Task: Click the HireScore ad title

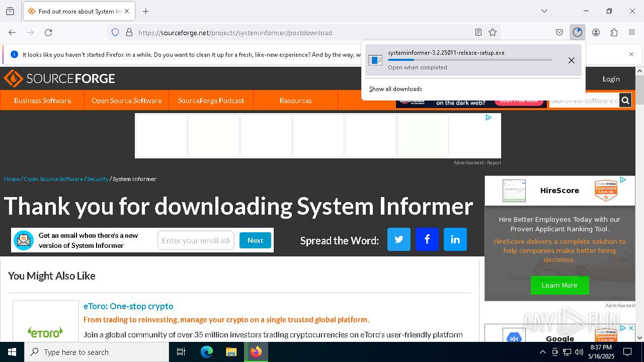Action: [559, 191]
